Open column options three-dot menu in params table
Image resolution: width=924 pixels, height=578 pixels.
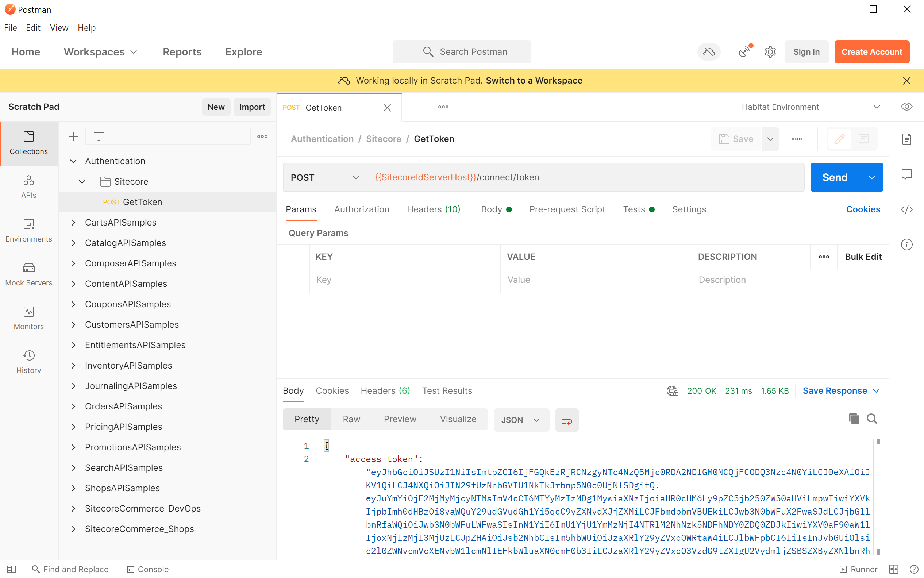[824, 257]
